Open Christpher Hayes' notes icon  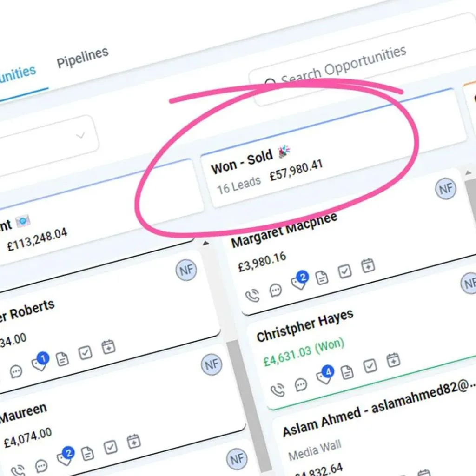[347, 372]
